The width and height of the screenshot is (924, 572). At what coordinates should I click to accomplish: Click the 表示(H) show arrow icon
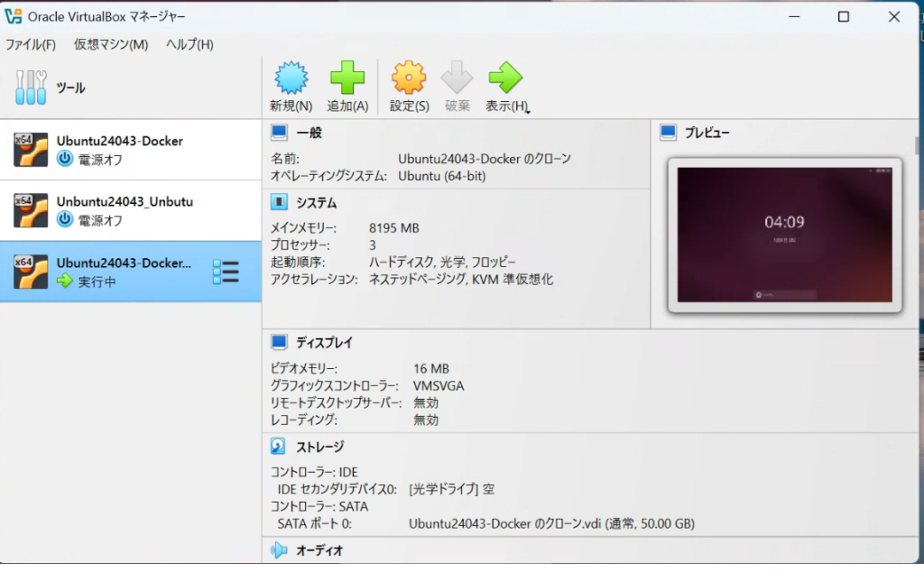504,78
